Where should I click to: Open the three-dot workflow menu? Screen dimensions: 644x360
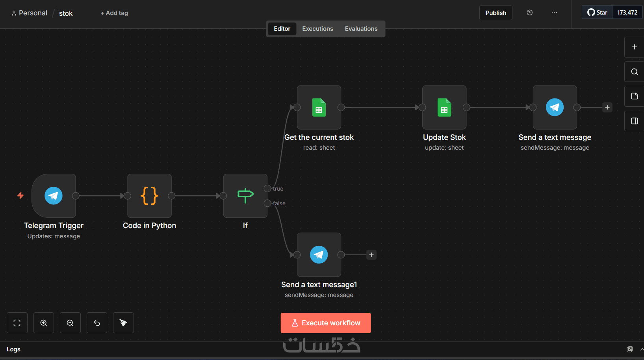[554, 13]
